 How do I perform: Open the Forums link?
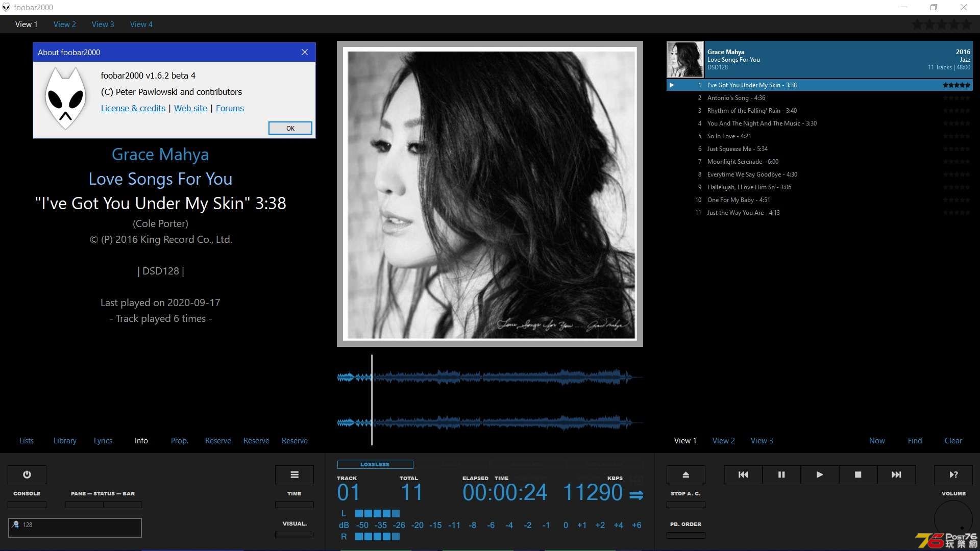(x=230, y=108)
